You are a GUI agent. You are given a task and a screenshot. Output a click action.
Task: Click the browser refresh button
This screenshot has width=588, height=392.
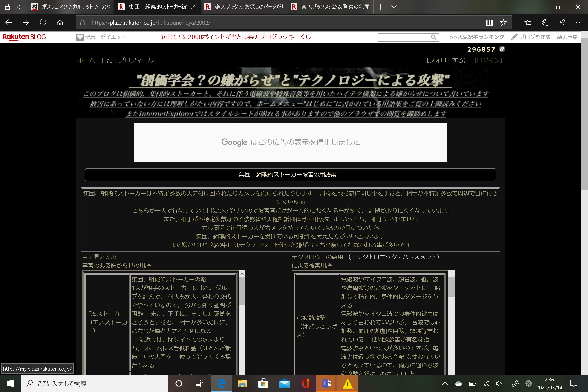43,23
